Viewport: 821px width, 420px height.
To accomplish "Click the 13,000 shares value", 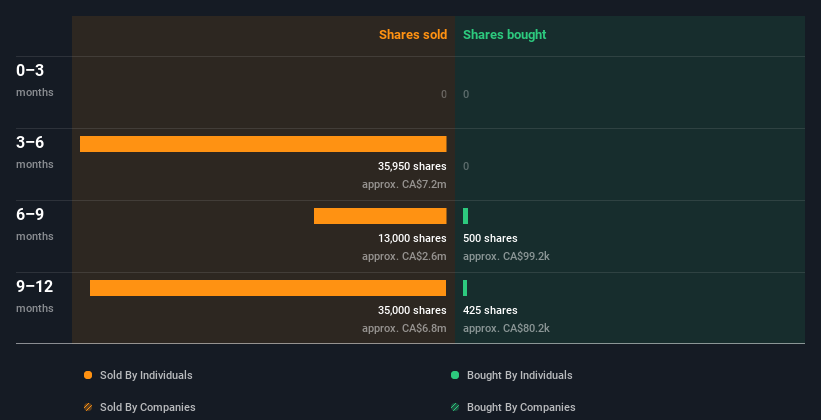I will [412, 238].
